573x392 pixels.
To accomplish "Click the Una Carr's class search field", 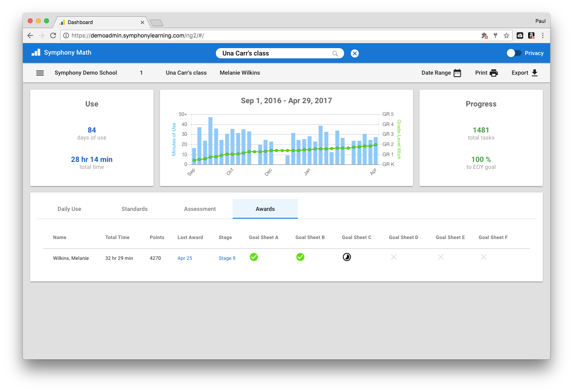I will (280, 53).
